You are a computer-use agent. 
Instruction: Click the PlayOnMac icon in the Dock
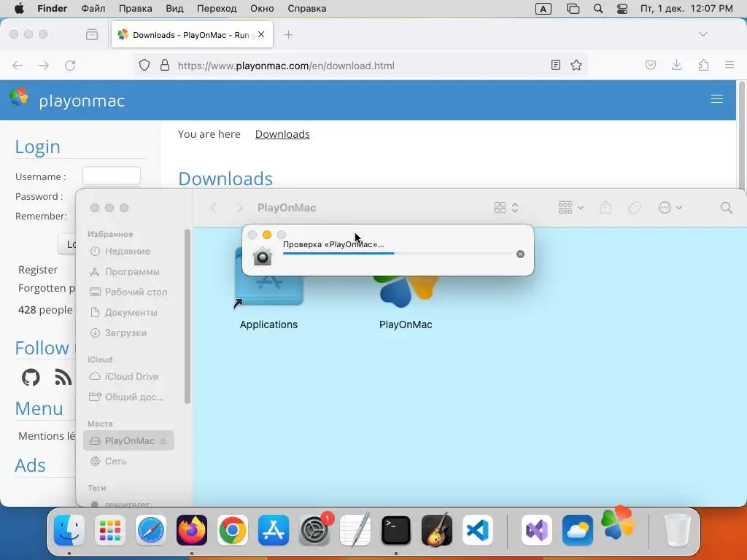618,523
